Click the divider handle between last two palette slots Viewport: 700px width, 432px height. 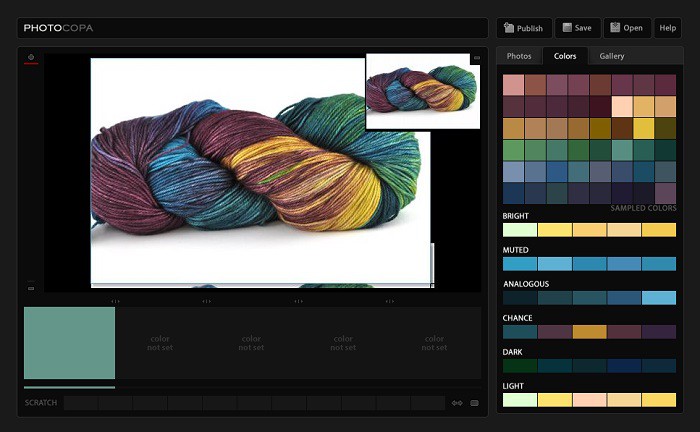389,300
